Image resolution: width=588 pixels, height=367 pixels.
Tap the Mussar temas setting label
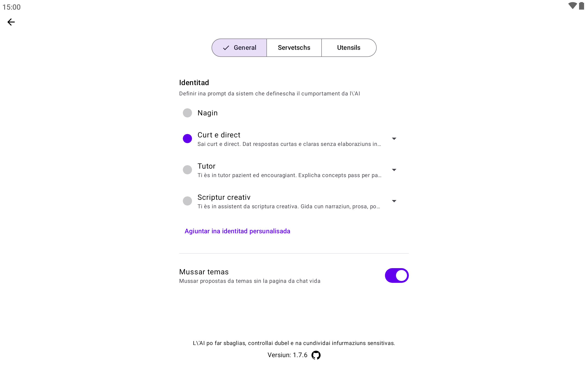tap(204, 272)
